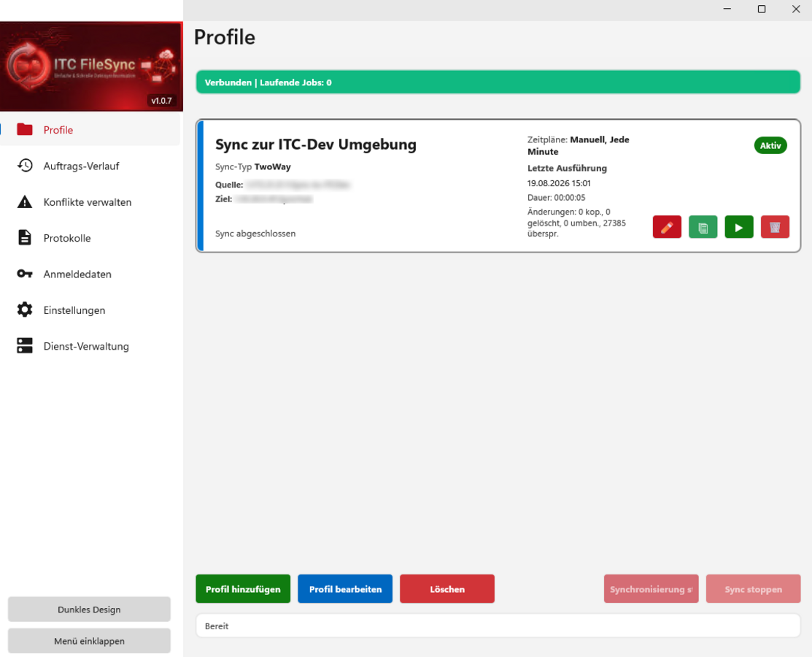Viewport: 812px width, 657px height.
Task: Collapse the menu with Menü einklappen
Action: [x=89, y=641]
